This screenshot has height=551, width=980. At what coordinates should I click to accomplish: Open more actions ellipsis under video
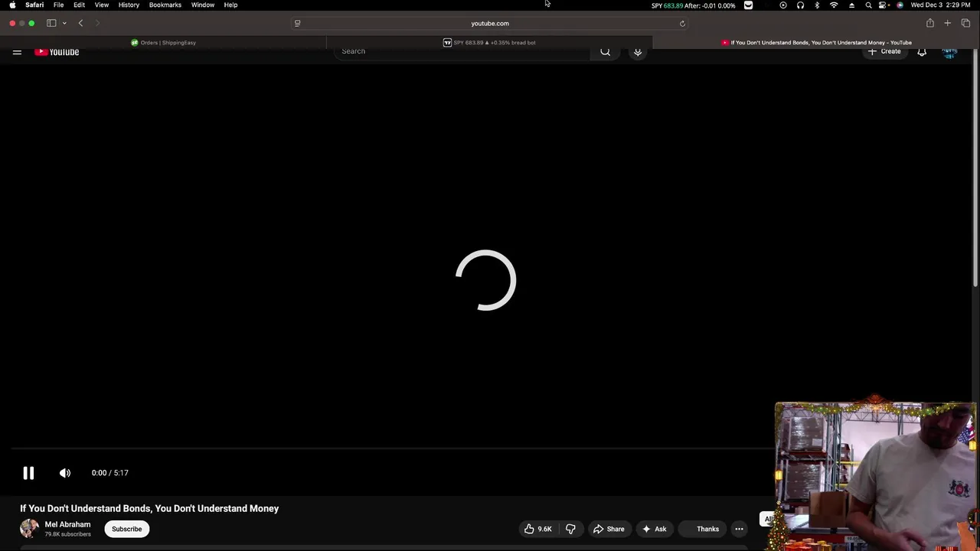(x=739, y=529)
